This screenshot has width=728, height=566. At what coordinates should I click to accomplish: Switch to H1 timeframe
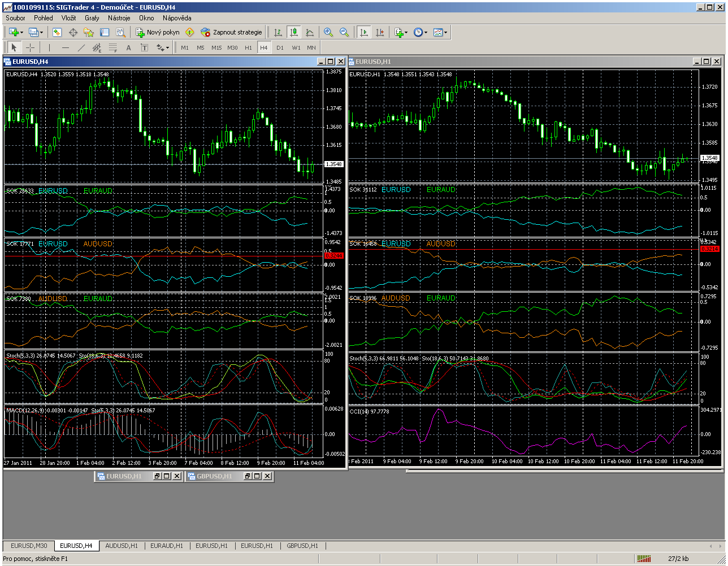point(248,47)
